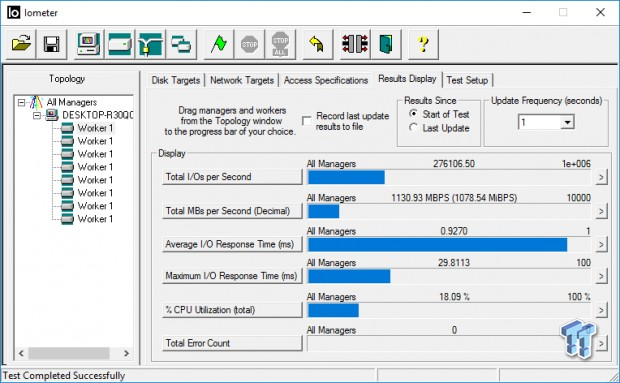
Task: Open the Update Frequency seconds dropdown
Action: click(567, 122)
